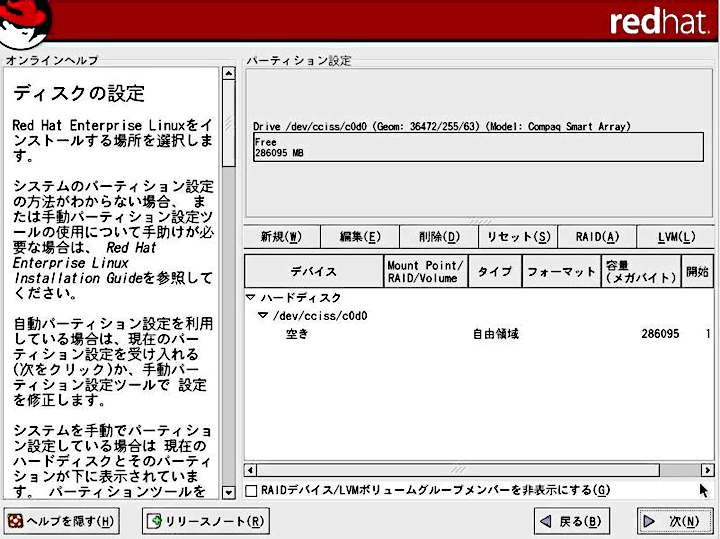Click the 削除(D) Delete button

pyautogui.click(x=439, y=237)
